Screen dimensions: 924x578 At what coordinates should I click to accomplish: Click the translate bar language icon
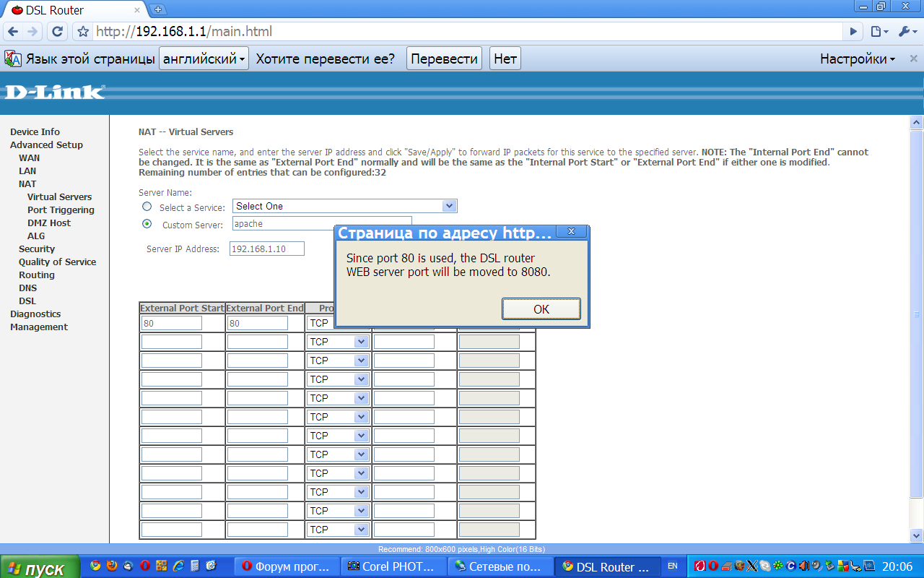(13, 59)
